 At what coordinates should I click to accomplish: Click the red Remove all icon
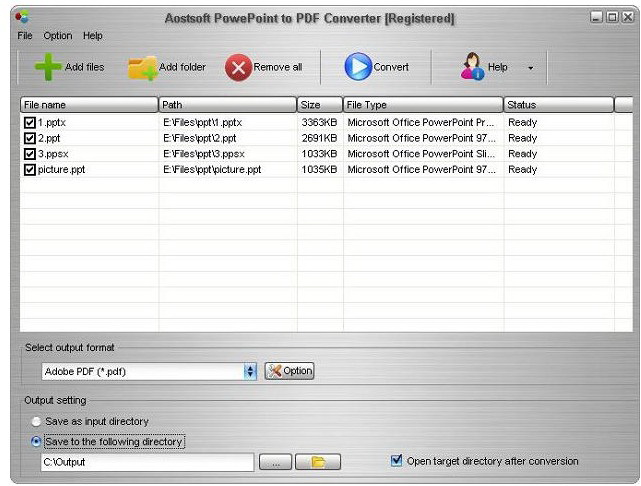[238, 67]
